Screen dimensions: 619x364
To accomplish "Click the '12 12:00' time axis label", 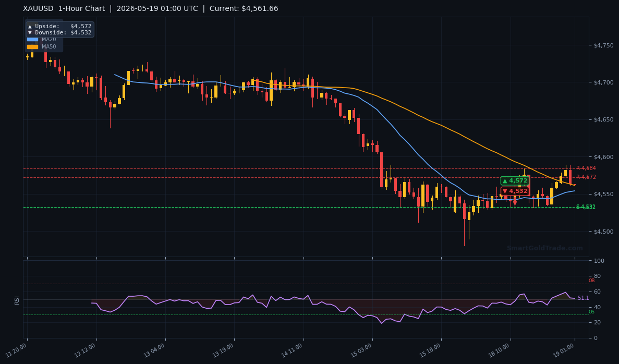I will point(86,350).
